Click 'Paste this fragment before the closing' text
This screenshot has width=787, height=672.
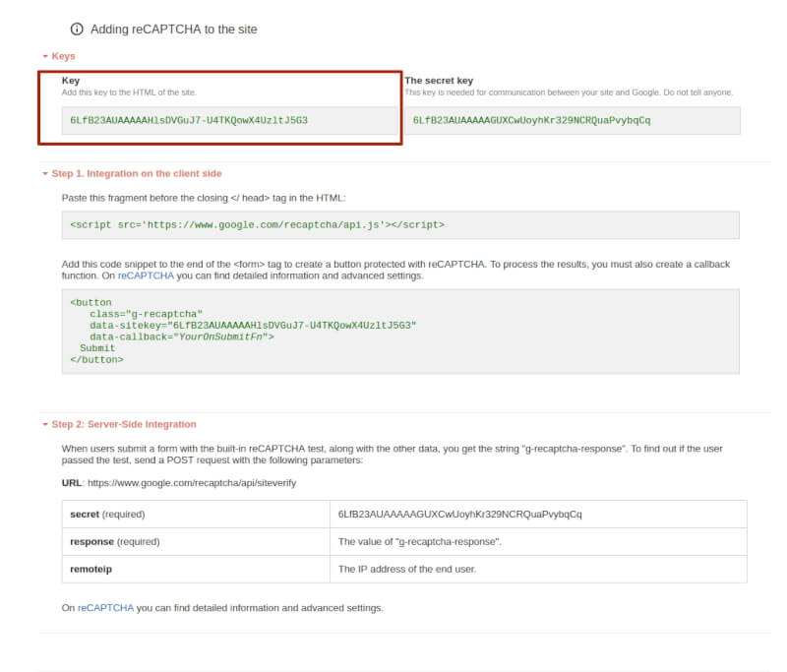(204, 198)
